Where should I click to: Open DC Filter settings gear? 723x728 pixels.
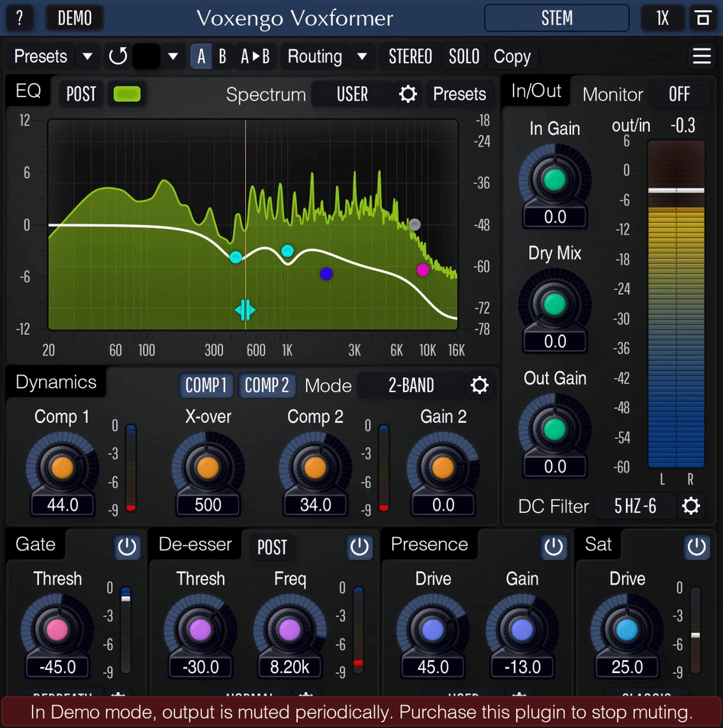[690, 506]
